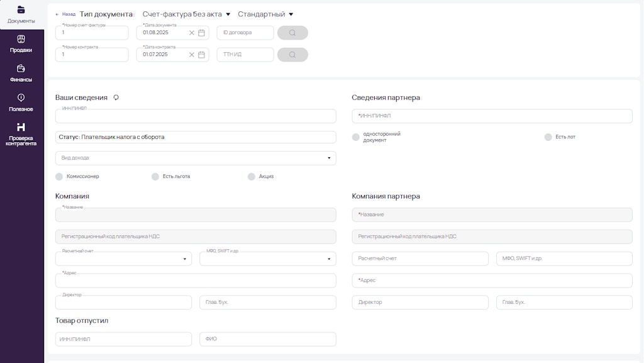This screenshot has height=363, width=644.
Task: Clear the Дата контракта date value
Action: pos(192,55)
